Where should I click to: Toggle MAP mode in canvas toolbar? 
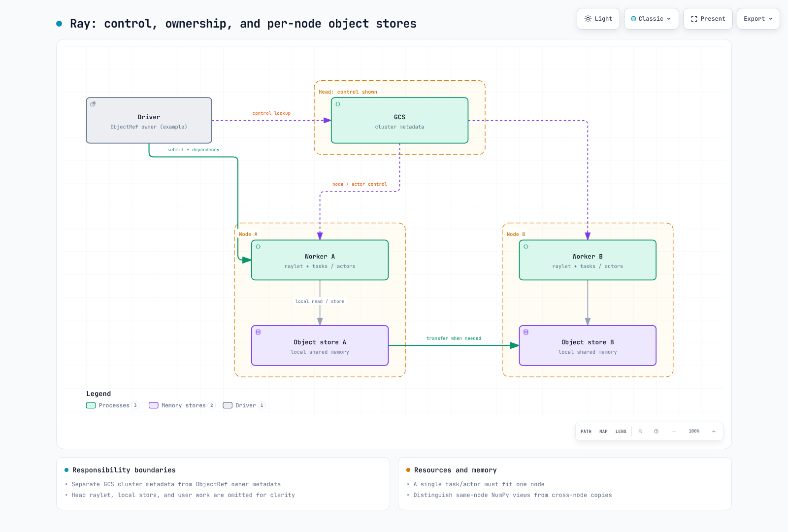[x=603, y=432]
